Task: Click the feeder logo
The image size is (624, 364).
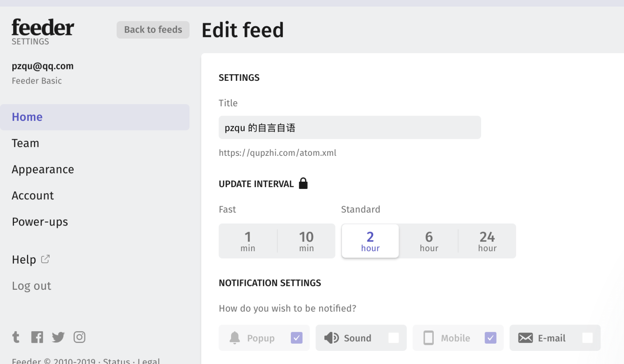Action: coord(43,28)
